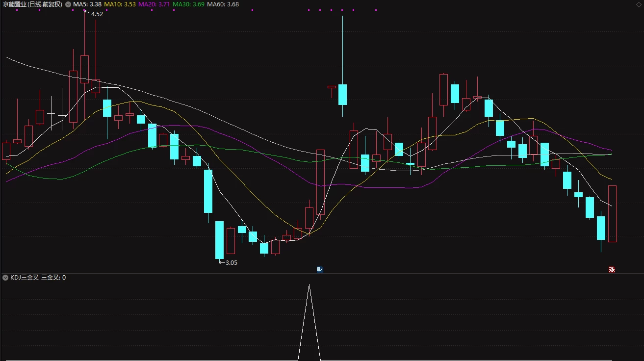Click the divider between price and KDJ panels
This screenshot has width=644, height=361.
coord(322,273)
